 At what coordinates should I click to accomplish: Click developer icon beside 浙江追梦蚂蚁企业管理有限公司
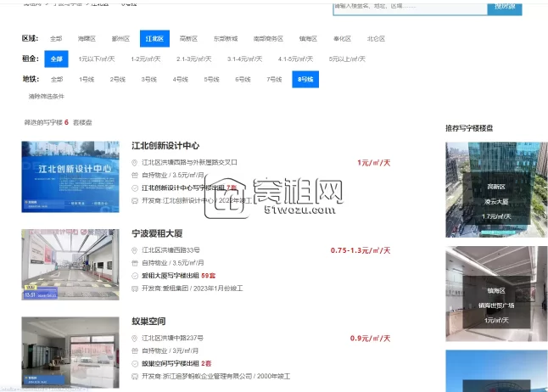coord(135,376)
